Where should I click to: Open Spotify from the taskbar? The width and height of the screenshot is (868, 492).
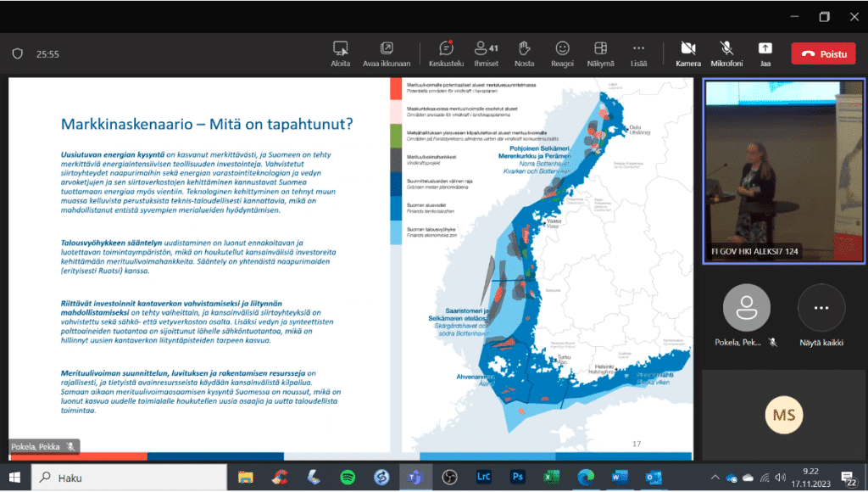[x=348, y=478]
